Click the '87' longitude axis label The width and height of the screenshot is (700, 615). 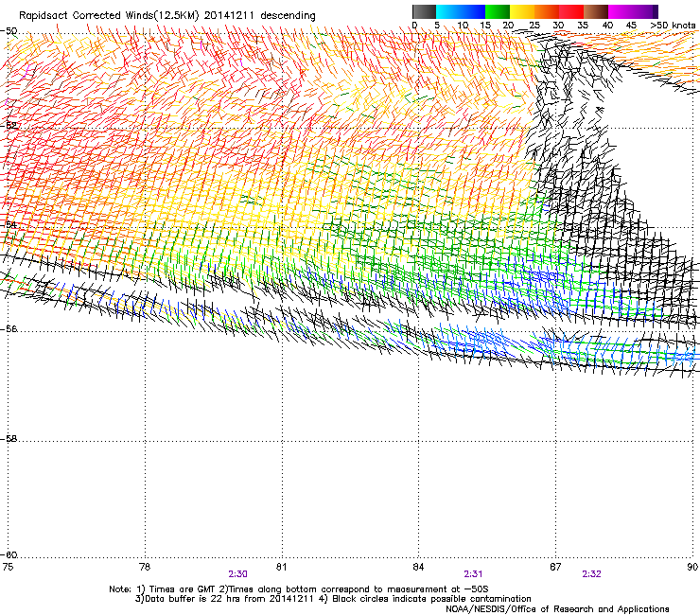coord(555,567)
